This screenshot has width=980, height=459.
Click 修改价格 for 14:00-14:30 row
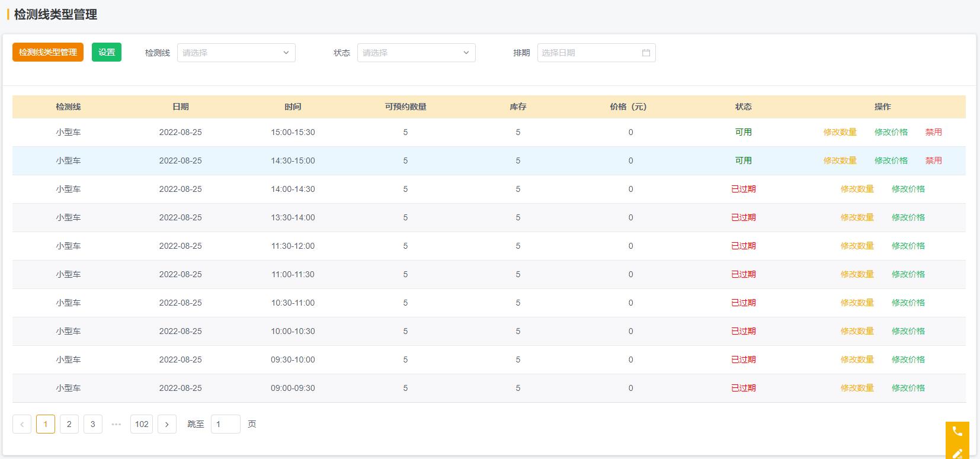(908, 189)
